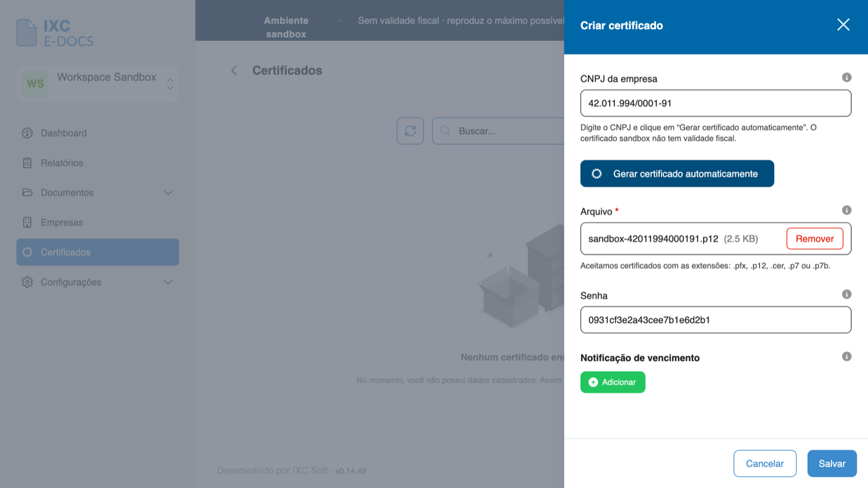Screen dimensions: 868x488
Task: Focus the CNPJ da empresa field
Action: (x=715, y=103)
